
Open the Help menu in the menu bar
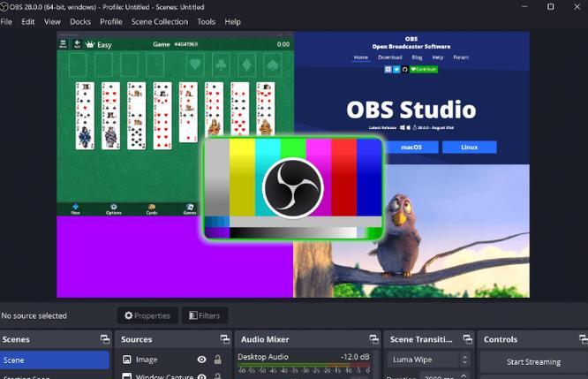click(232, 22)
